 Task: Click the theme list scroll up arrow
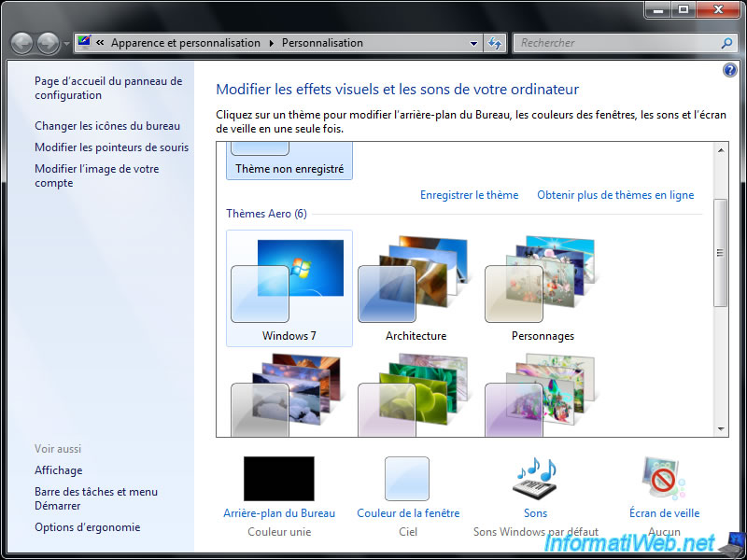pyautogui.click(x=721, y=150)
